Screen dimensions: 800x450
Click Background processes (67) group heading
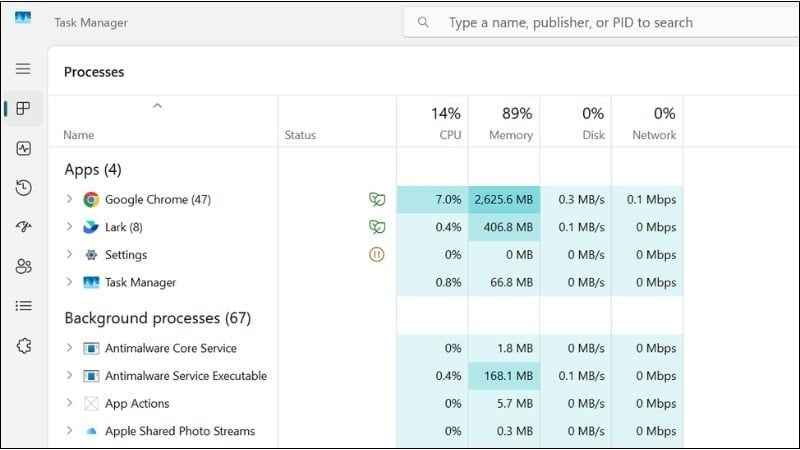[x=158, y=318]
